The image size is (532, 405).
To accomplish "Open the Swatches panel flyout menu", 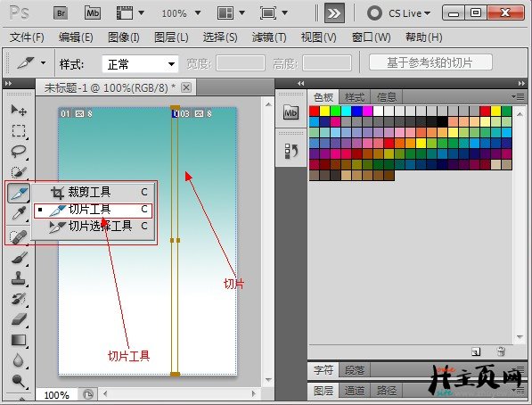I will click(x=518, y=97).
